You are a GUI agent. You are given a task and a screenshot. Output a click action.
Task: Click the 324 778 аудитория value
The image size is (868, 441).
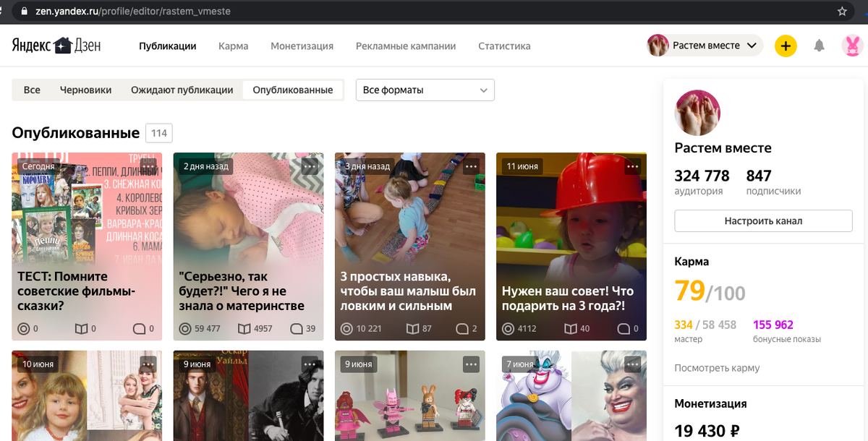[x=702, y=176]
